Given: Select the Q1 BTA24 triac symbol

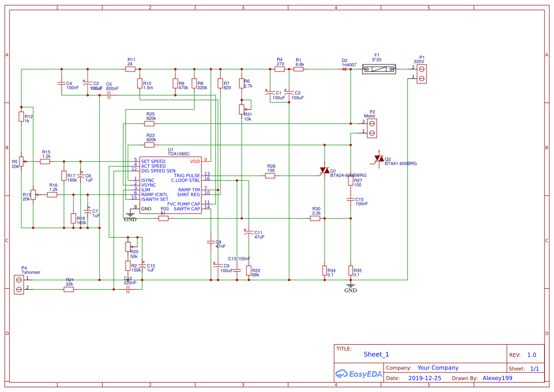Looking at the screenshot, I should coord(324,171).
